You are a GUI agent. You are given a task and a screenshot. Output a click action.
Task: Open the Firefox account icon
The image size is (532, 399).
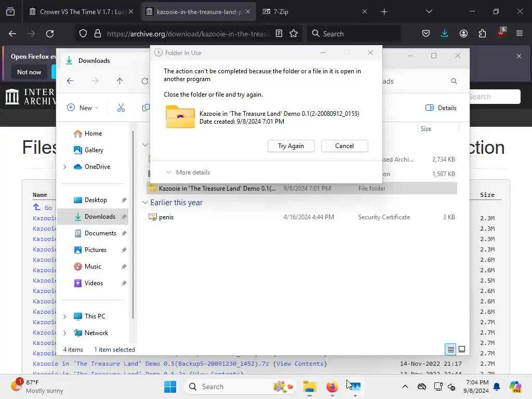point(463,34)
